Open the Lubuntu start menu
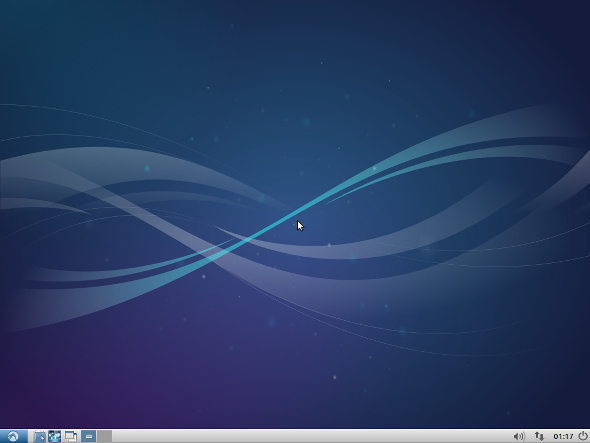 pos(14,436)
